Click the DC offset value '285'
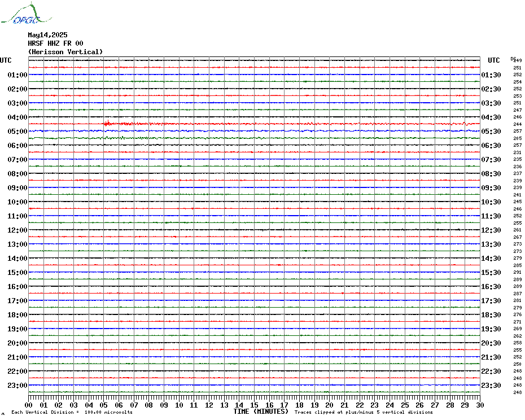The image size is (525, 420). [x=517, y=265]
